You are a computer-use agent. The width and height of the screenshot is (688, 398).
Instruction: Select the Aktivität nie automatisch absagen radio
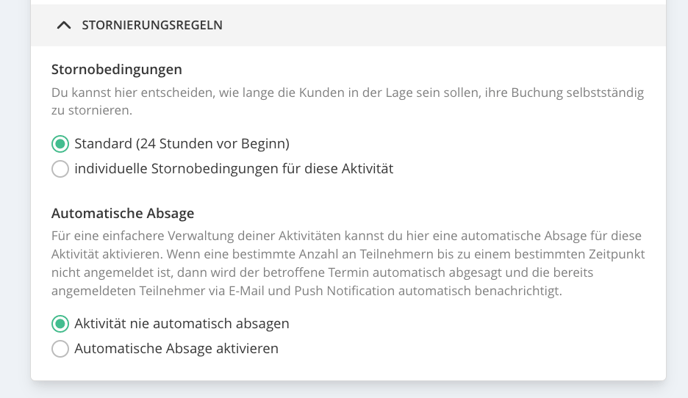pos(60,324)
